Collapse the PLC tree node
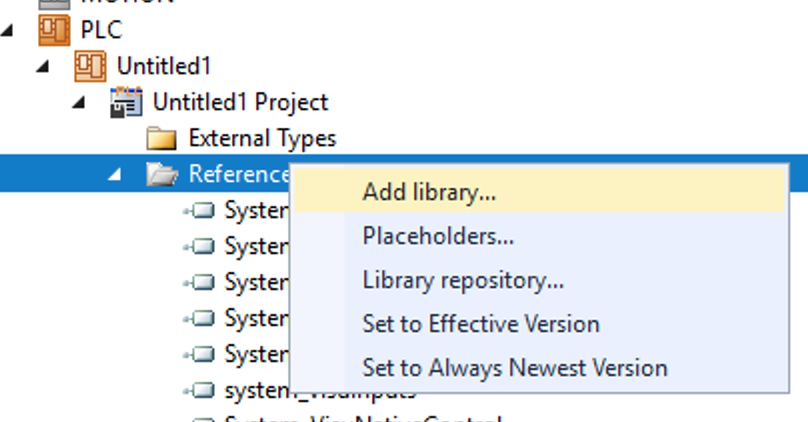 (7, 30)
